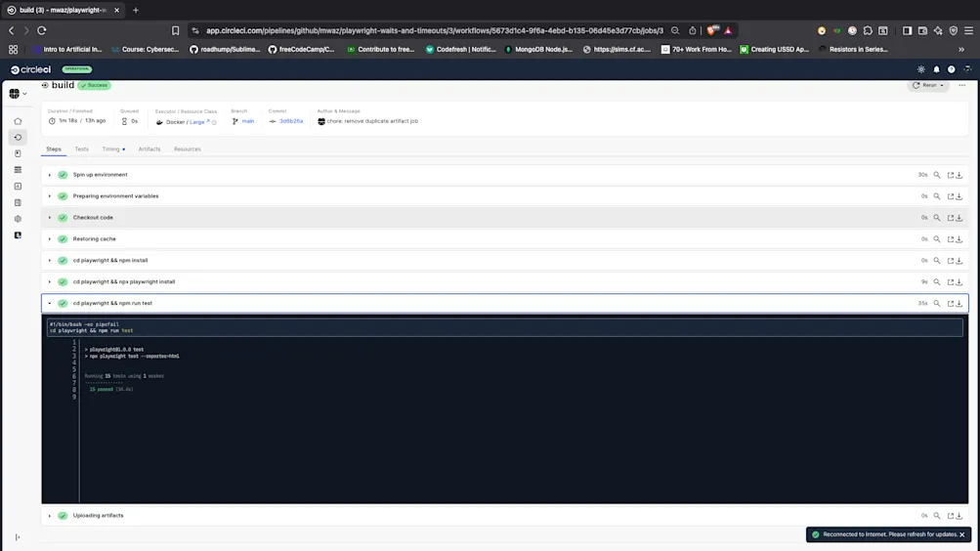Open the organization switcher dropdown
Screen dimensions: 980x551
(x=19, y=94)
